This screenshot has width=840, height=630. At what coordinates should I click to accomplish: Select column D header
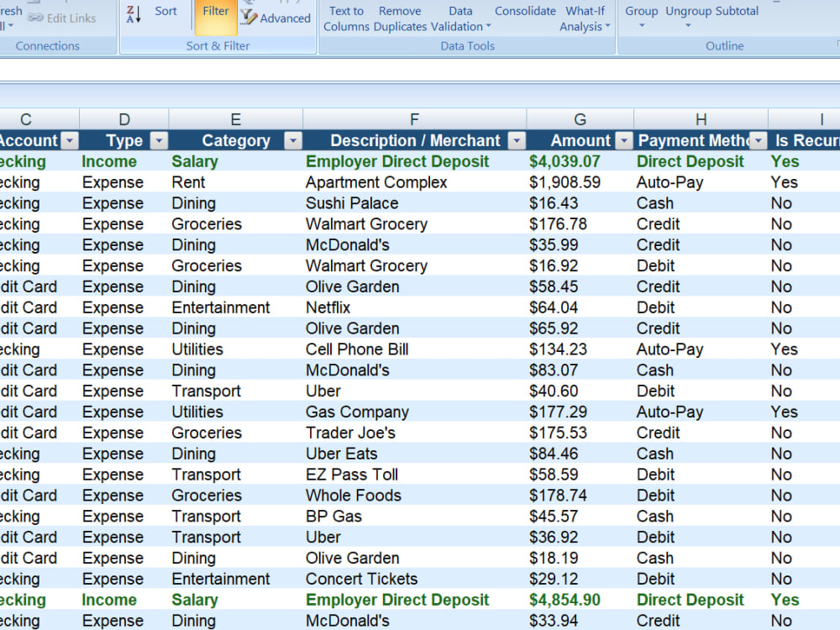coord(124,119)
